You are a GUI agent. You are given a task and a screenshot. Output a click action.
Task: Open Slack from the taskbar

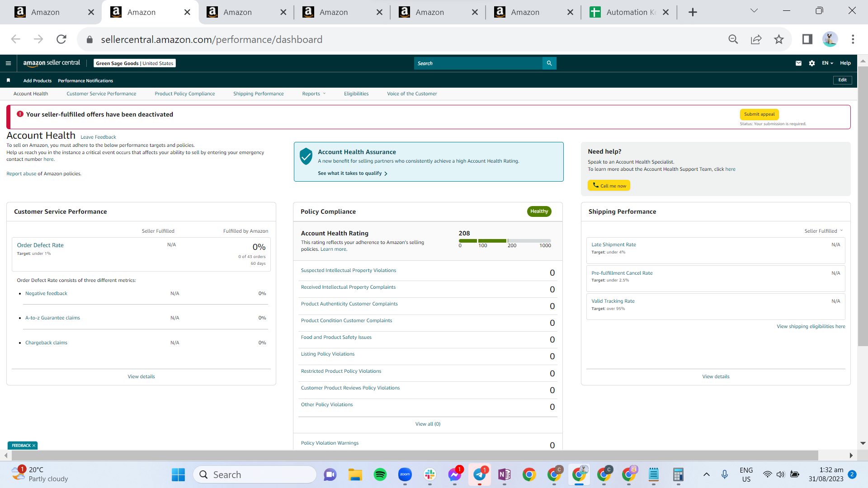click(x=430, y=474)
